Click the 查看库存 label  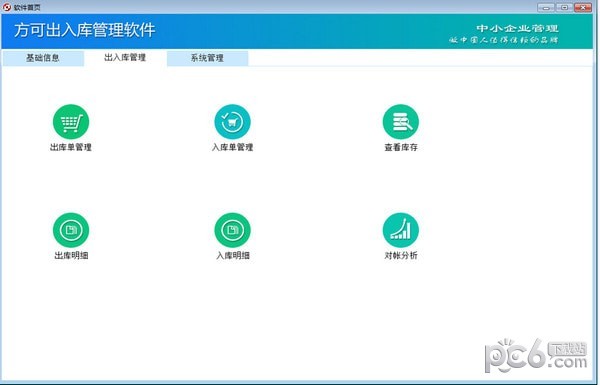[401, 147]
